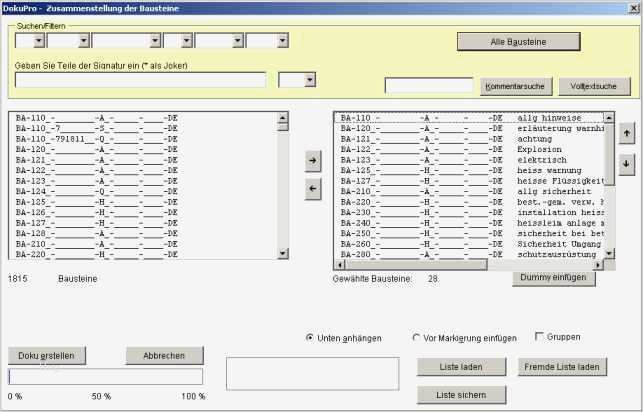The width and height of the screenshot is (643, 412).
Task: Select right list row allg sicherheit
Action: click(470, 191)
